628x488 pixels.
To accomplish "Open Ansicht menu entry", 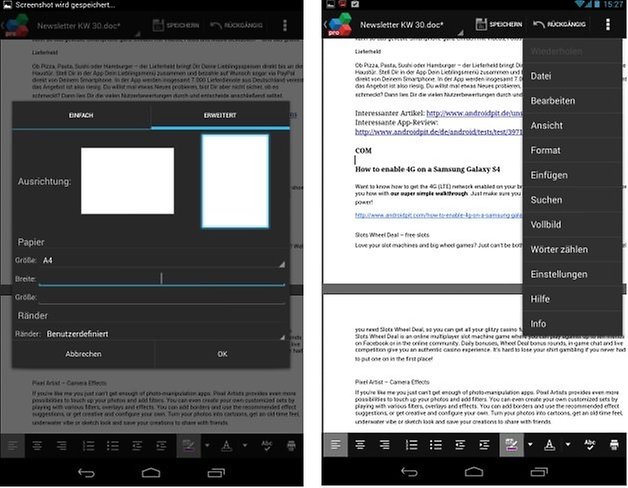I will 573,125.
